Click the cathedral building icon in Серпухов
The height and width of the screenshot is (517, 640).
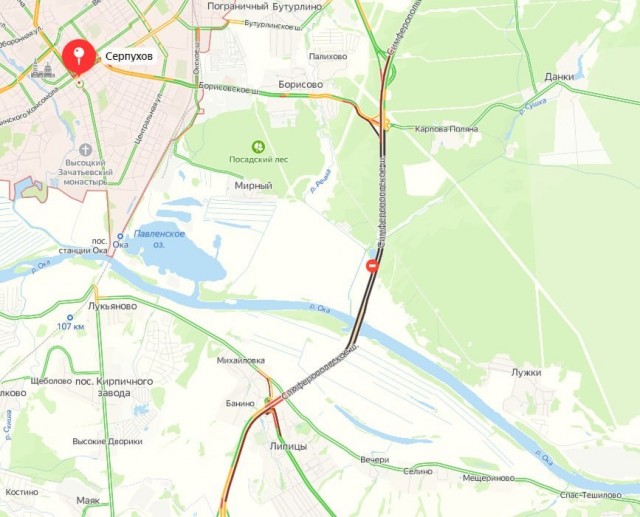point(43,69)
